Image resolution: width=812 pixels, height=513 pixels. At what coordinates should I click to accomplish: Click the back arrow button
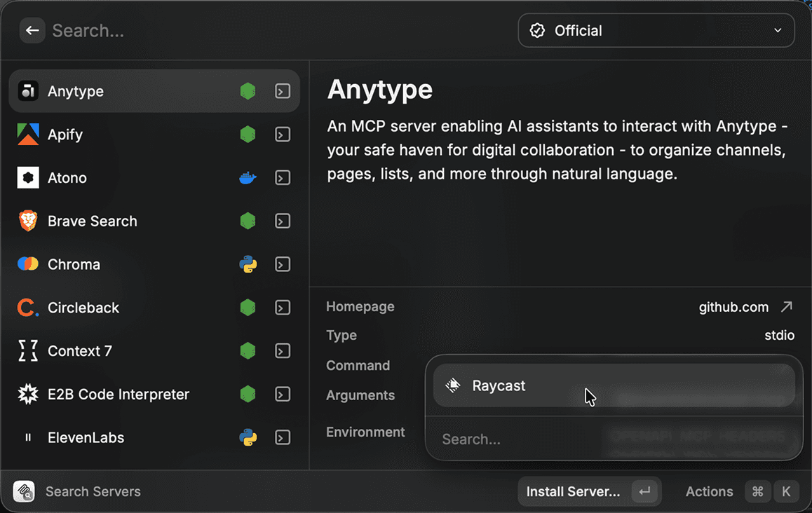pos(32,31)
